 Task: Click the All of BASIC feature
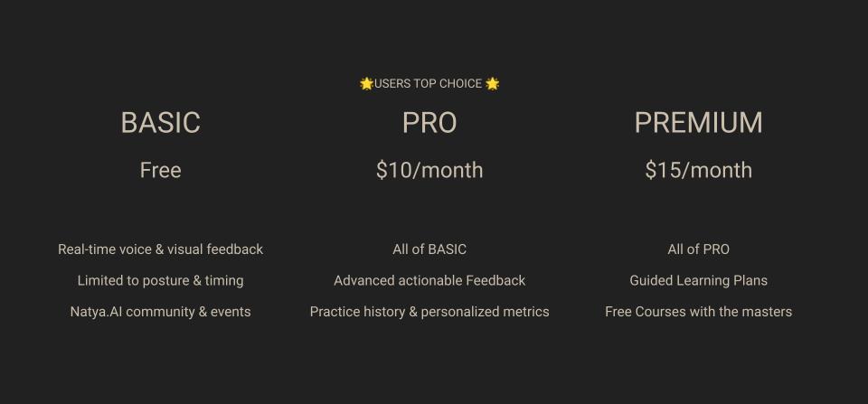429,249
